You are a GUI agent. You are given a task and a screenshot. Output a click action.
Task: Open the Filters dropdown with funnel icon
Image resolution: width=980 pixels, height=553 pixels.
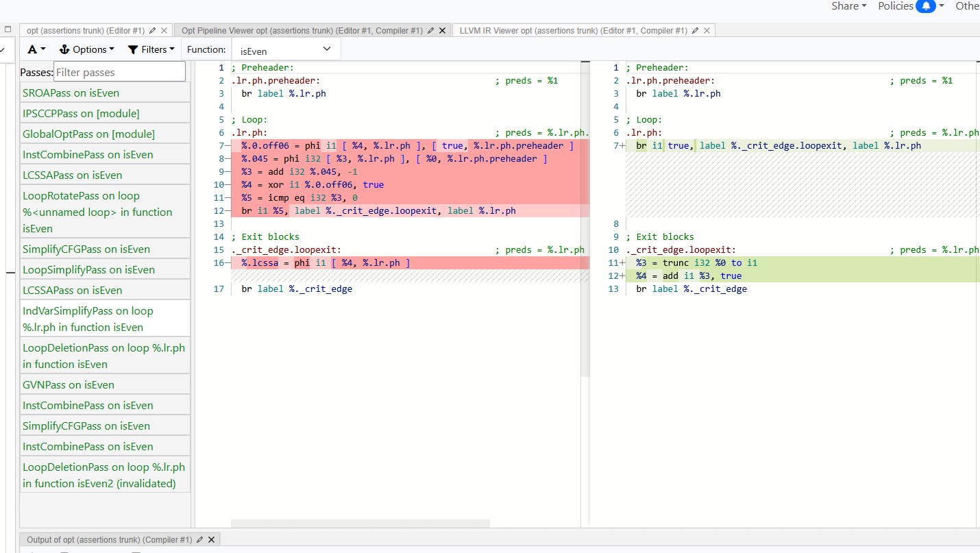(x=151, y=49)
